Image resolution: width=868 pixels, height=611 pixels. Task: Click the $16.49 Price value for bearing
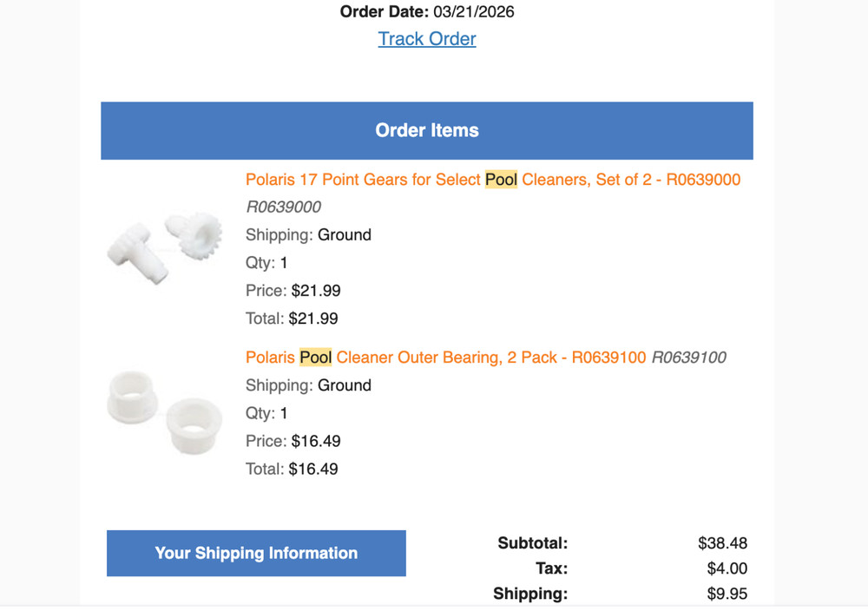point(316,441)
